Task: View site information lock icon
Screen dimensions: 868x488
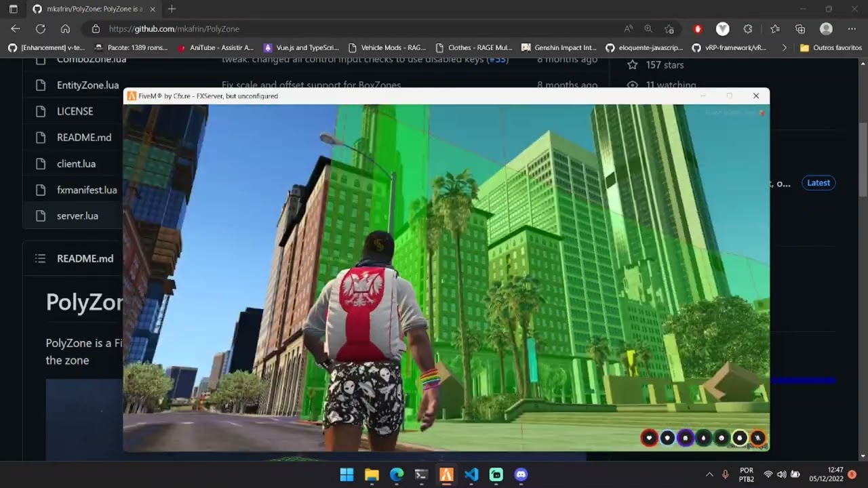Action: [x=96, y=28]
